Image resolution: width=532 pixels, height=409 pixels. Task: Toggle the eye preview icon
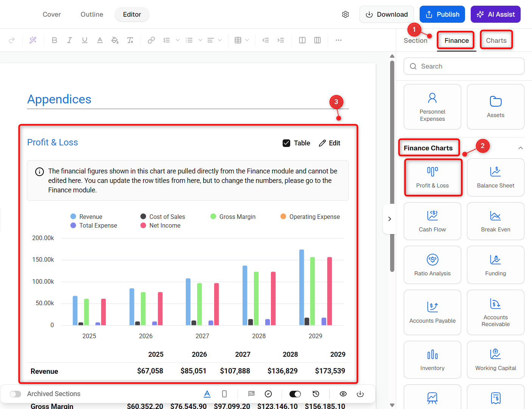pos(343,394)
